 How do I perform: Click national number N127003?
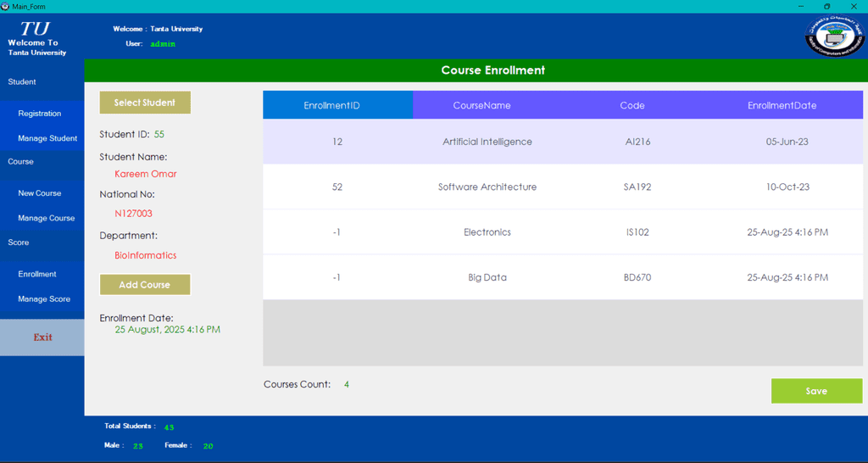(133, 214)
